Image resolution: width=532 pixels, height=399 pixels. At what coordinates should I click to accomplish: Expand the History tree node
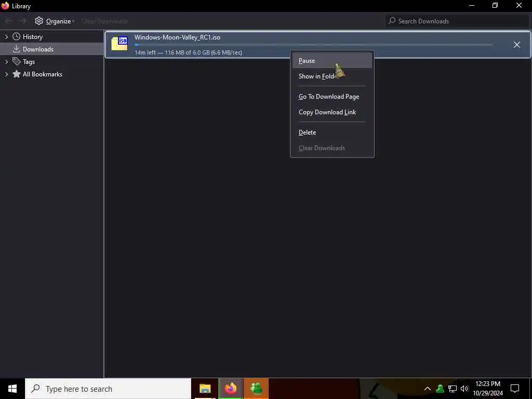[x=6, y=37]
